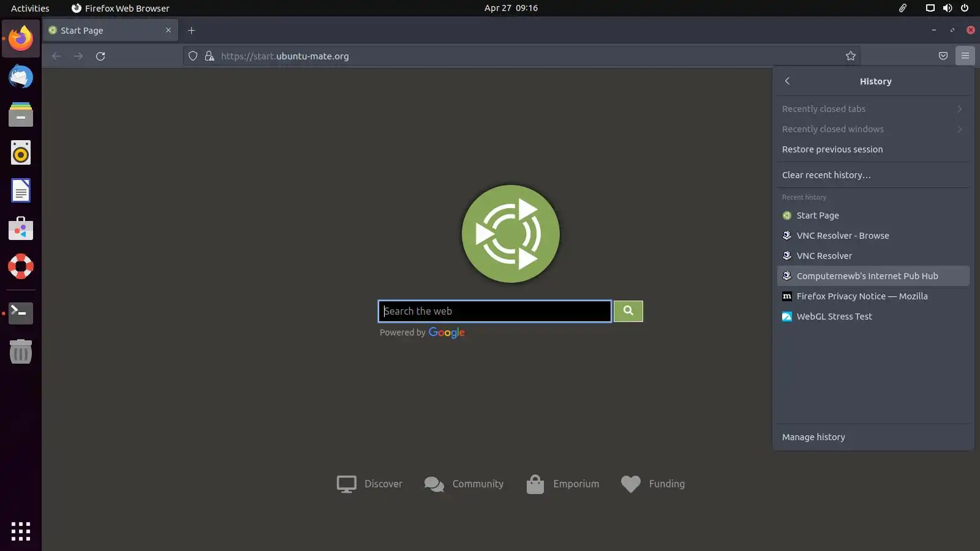Screen dimensions: 980x551
Task: Open the Activities overview
Action: pyautogui.click(x=30, y=8)
